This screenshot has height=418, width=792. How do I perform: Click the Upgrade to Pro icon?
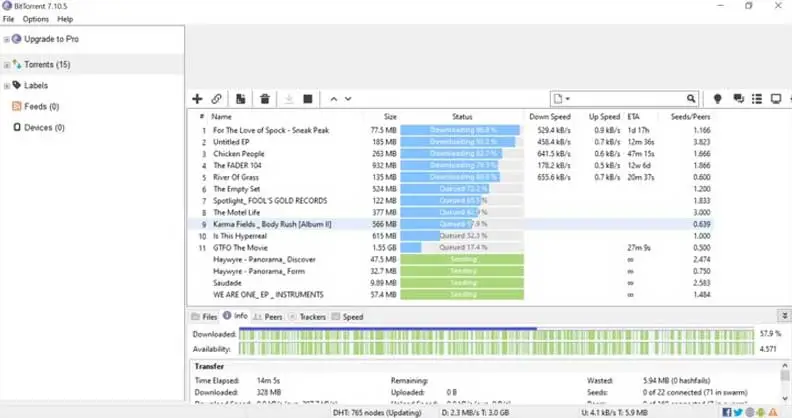click(16, 38)
